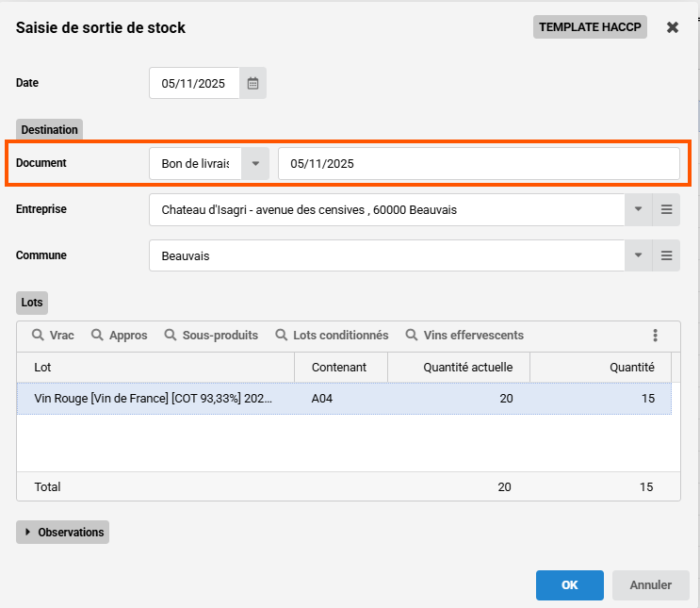
Task: Click the Date input field
Action: point(194,83)
